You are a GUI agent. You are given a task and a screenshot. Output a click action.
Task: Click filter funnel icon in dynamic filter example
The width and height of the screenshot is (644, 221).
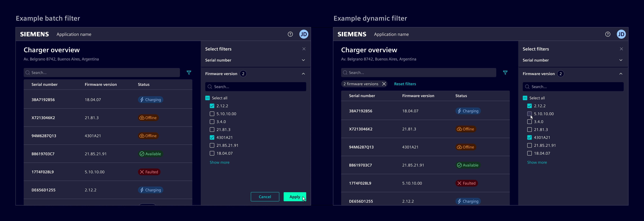tap(505, 73)
